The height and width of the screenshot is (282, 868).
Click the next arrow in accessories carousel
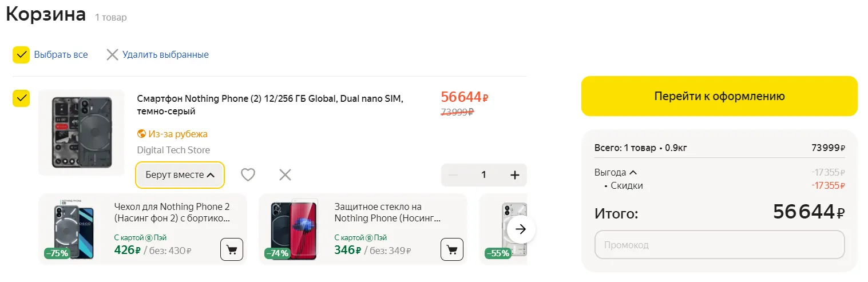521,229
